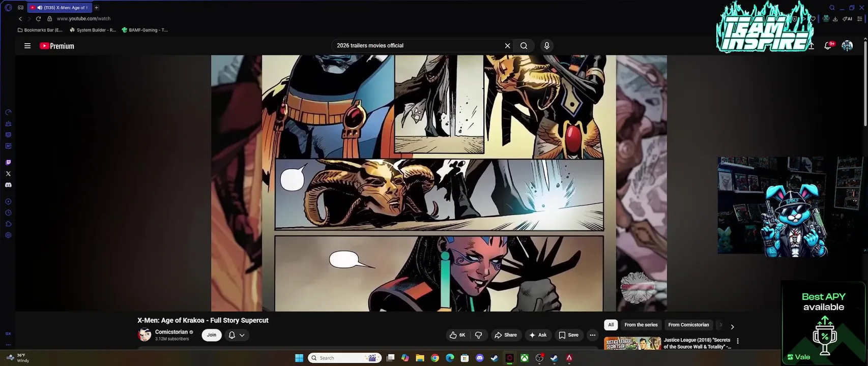Screen dimensions: 868x366
Task: Open Discord in Opera sidebar
Action: tap(8, 185)
